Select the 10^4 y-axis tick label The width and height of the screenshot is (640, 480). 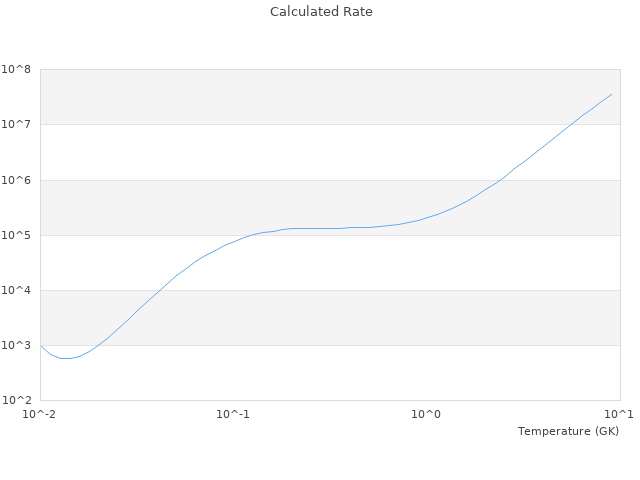click(x=17, y=290)
